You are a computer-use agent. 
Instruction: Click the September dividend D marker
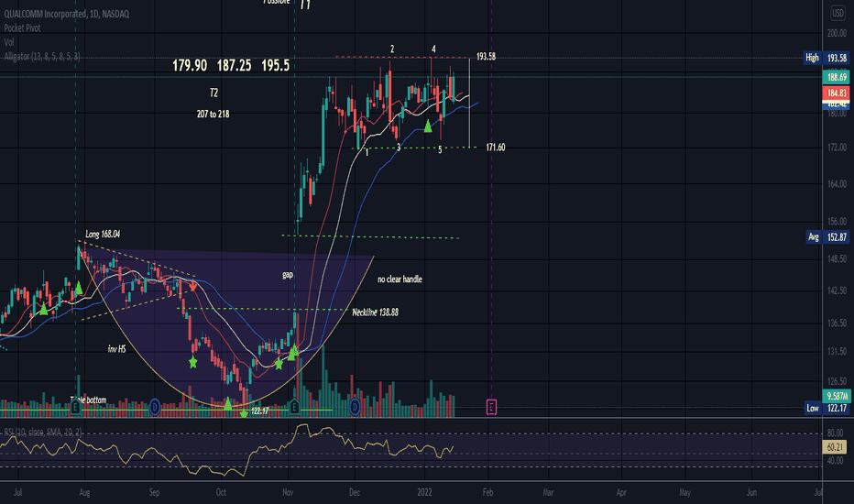(x=155, y=407)
